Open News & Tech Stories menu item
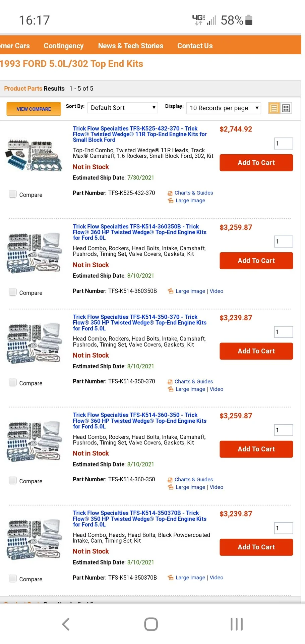The height and width of the screenshot is (644, 305). coord(131,46)
